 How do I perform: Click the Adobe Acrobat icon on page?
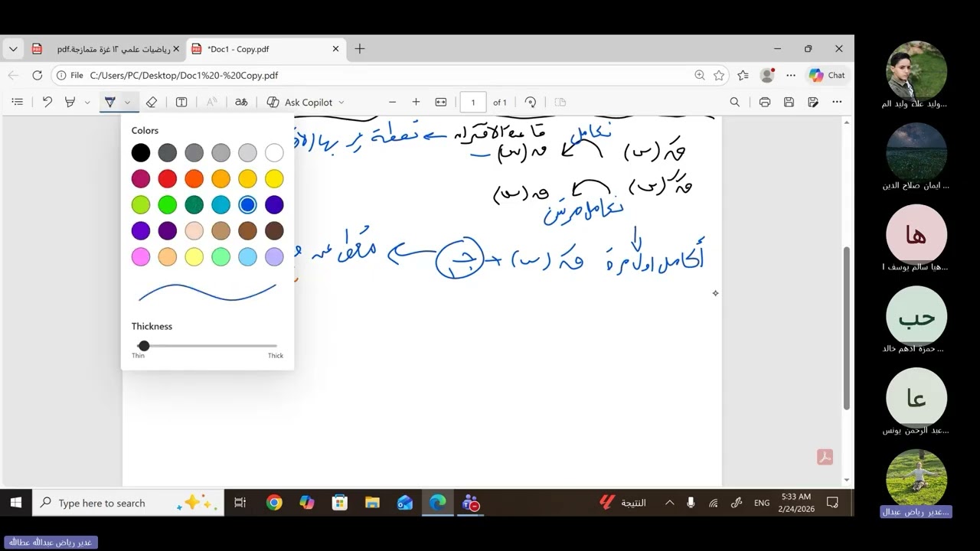[x=825, y=457]
